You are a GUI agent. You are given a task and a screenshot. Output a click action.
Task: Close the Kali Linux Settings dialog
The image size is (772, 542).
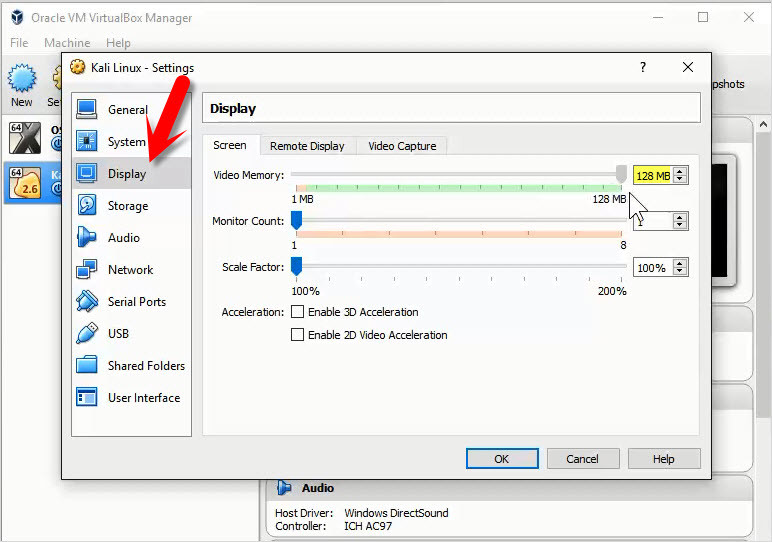click(x=688, y=67)
